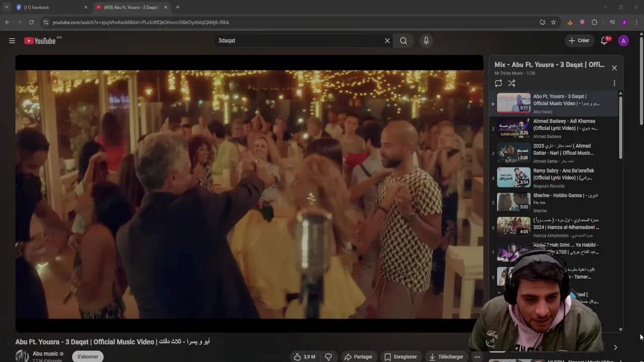Toggle playlist shuffle
This screenshot has width=644, height=362.
(512, 83)
